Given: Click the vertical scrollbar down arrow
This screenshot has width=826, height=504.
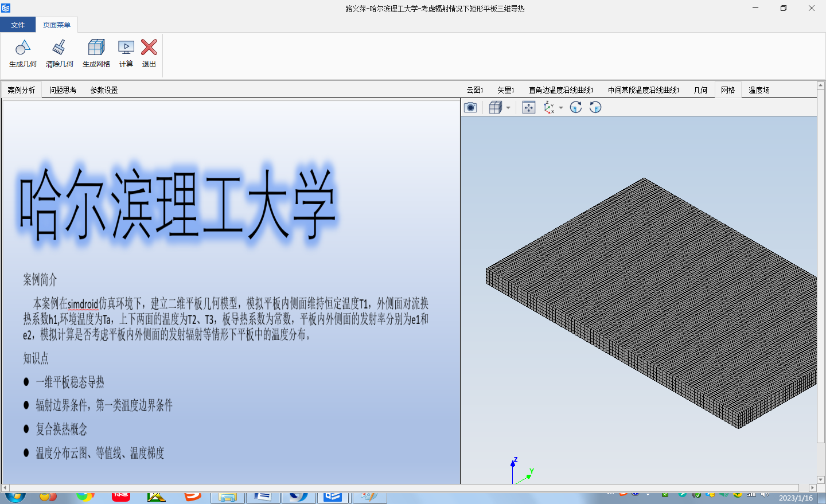Looking at the screenshot, I should 821,479.
